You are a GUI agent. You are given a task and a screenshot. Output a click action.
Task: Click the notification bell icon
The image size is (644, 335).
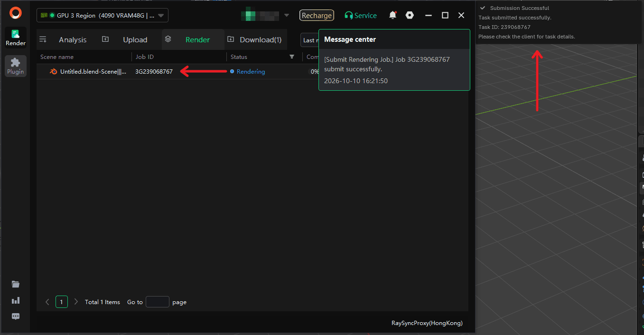point(392,15)
